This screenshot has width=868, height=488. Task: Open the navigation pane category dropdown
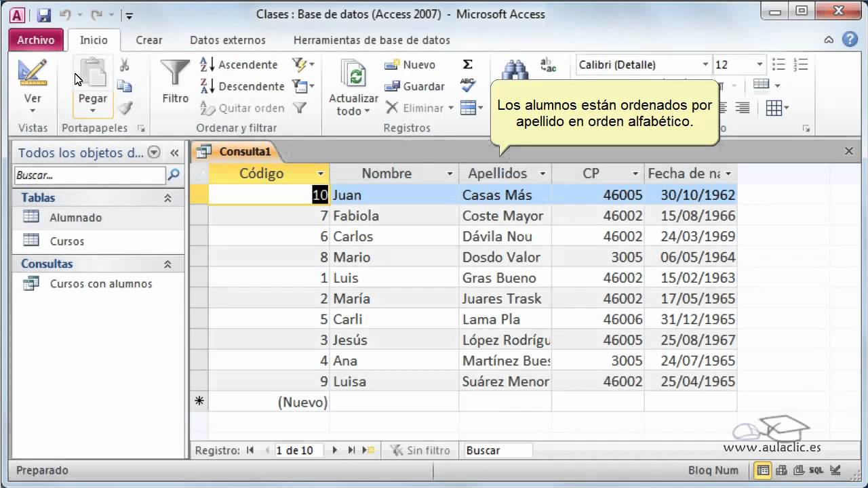154,152
